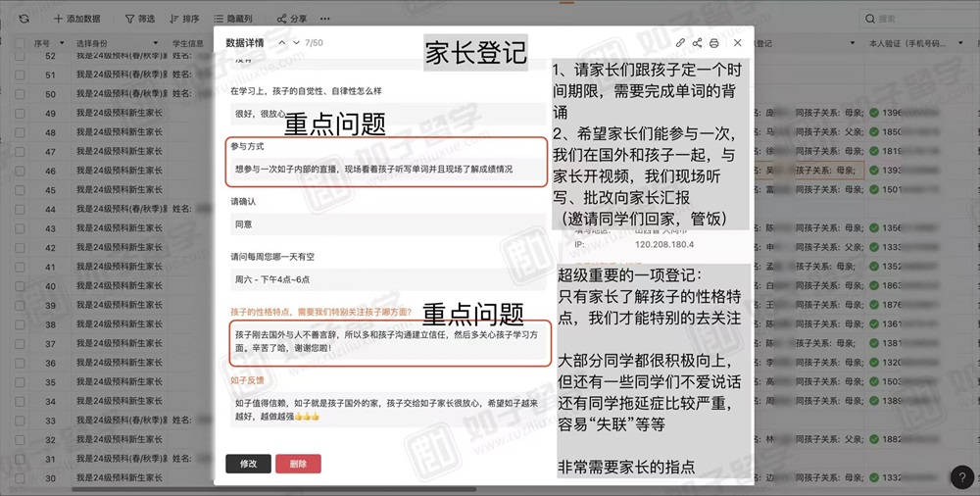980x496 pixels.
Task: Click the share icon in data detail header
Action: click(x=697, y=42)
